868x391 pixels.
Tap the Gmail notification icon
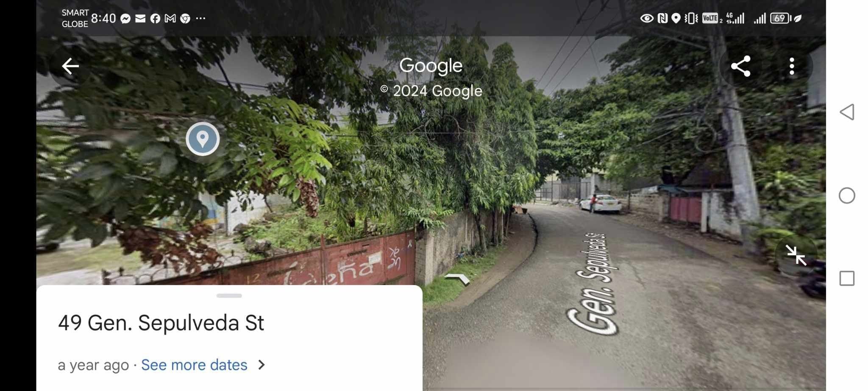170,18
